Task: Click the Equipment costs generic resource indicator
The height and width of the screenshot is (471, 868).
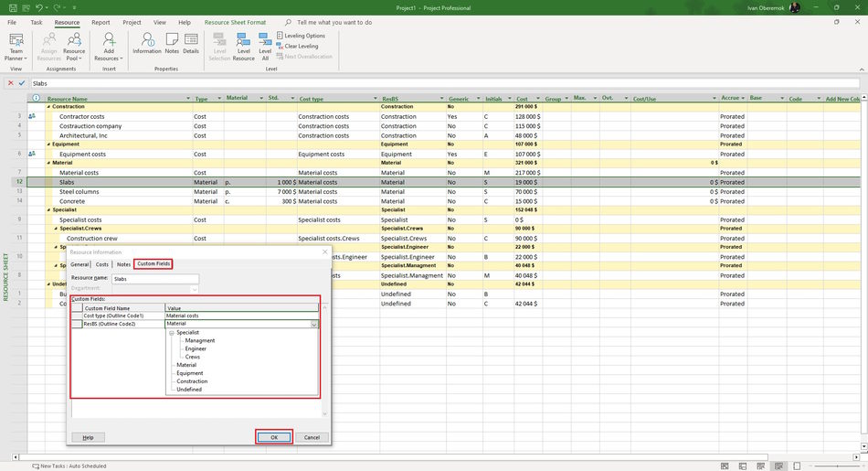Action: click(x=32, y=154)
